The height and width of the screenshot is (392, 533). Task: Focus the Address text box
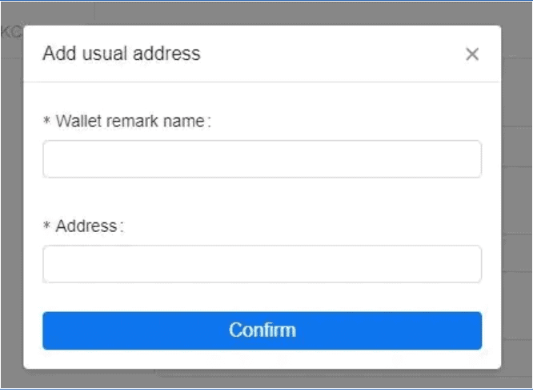pos(262,264)
